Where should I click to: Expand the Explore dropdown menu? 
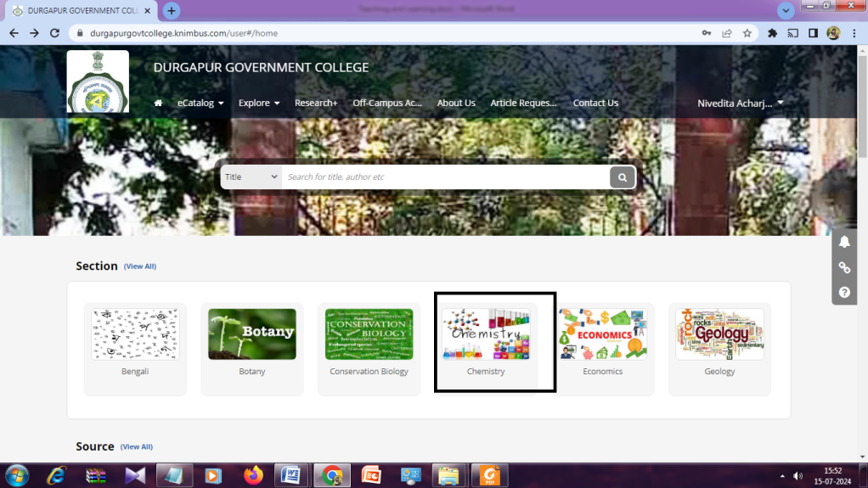pyautogui.click(x=259, y=104)
